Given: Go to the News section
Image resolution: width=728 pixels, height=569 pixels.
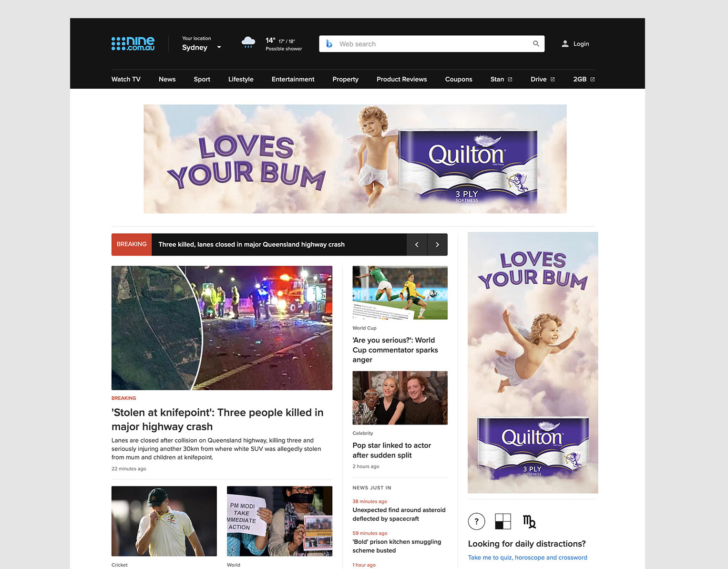Looking at the screenshot, I should (x=167, y=79).
